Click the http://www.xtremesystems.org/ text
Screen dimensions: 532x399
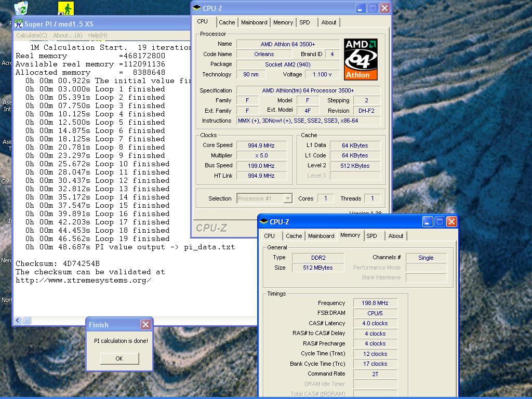pyautogui.click(x=84, y=280)
